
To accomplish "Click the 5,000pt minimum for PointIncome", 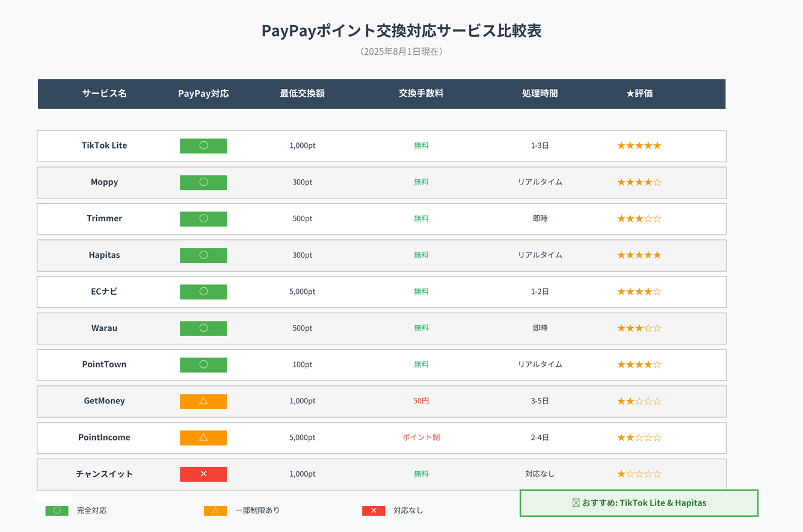I will click(x=303, y=438).
